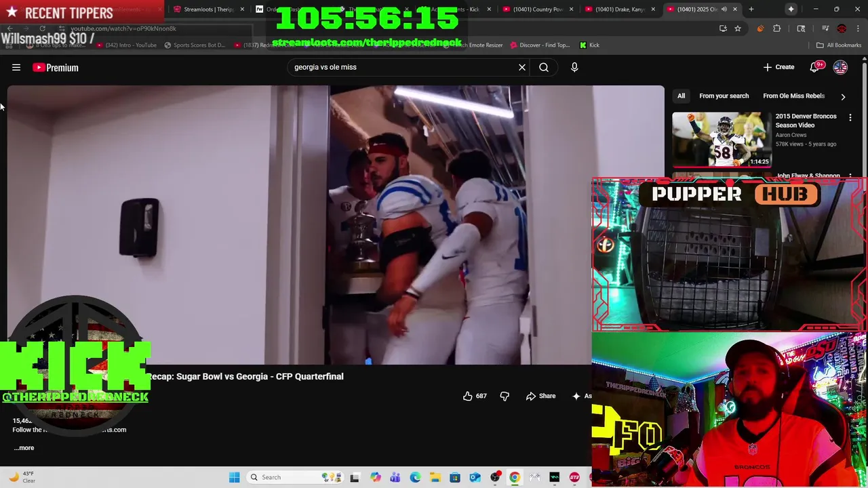Open the weather widget showing 43°F
This screenshot has width=868, height=488.
[x=22, y=477]
